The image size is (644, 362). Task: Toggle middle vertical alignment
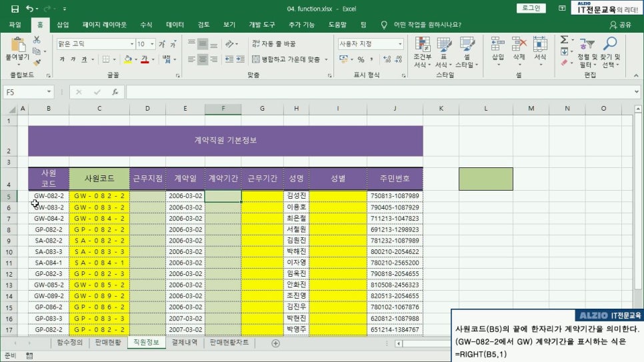click(x=203, y=43)
